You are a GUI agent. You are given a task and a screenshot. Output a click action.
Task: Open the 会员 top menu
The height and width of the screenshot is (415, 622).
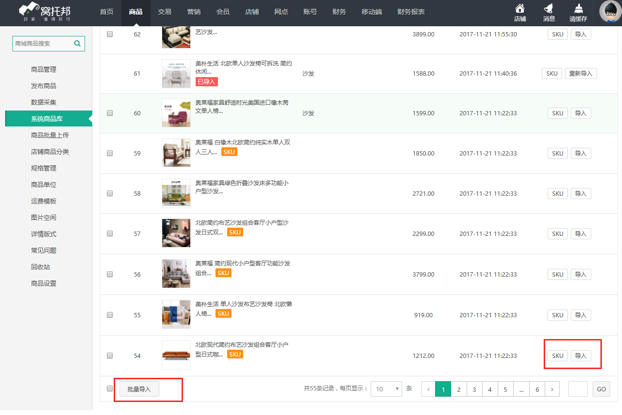tap(223, 12)
